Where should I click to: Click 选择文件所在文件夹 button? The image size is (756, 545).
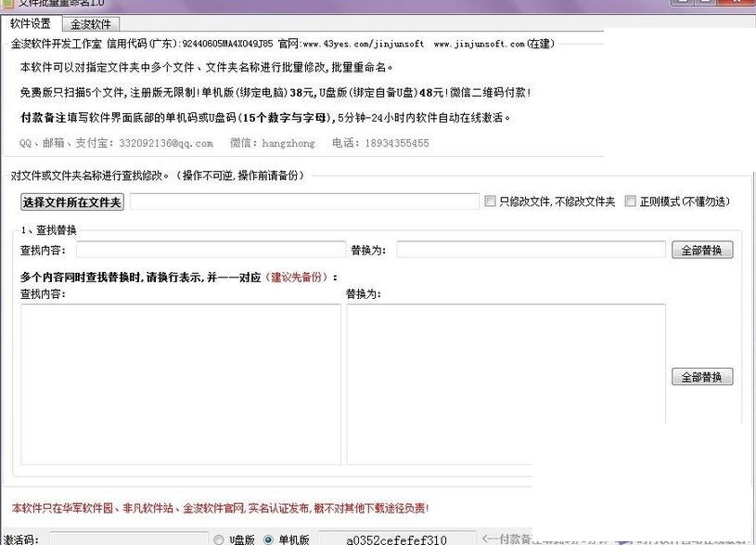[x=71, y=201]
